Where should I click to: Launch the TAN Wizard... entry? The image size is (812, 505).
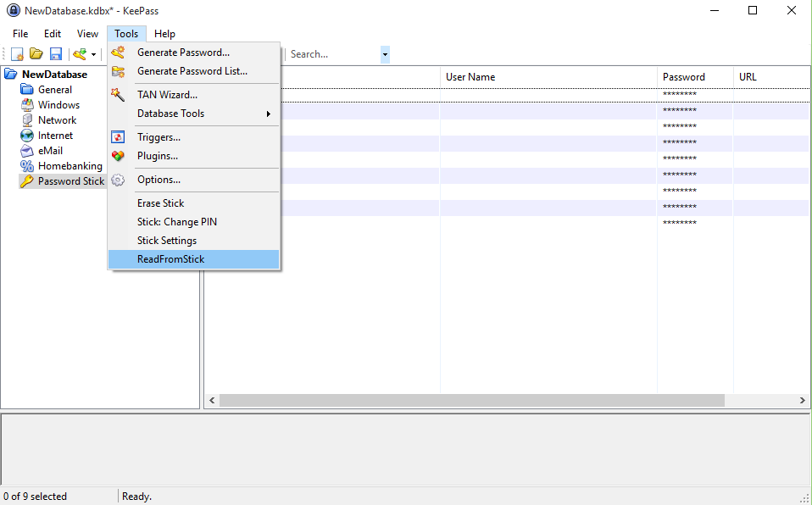(194, 95)
